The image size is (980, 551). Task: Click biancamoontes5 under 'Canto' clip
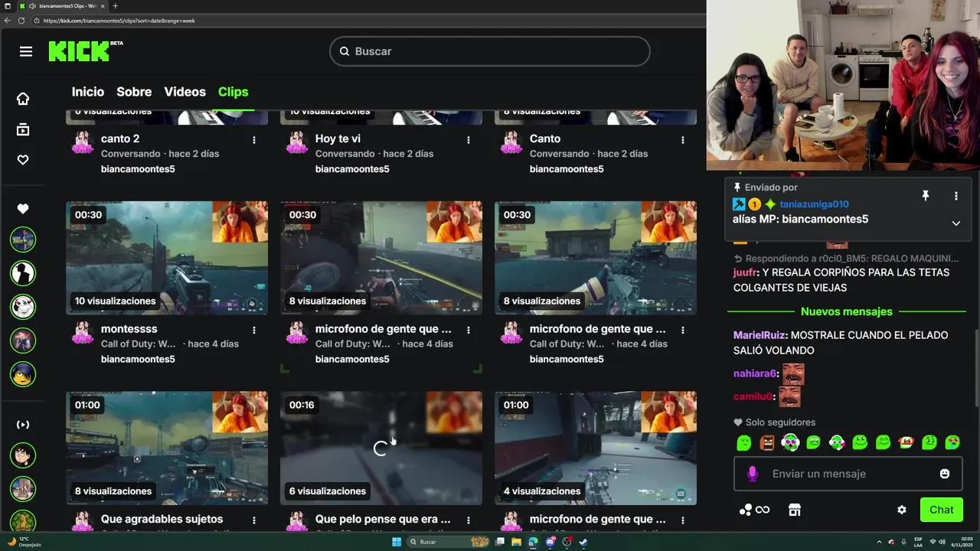pos(567,168)
